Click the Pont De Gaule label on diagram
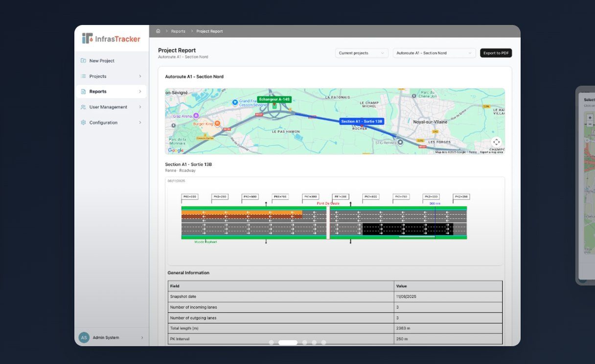This screenshot has width=595, height=364. (328, 203)
